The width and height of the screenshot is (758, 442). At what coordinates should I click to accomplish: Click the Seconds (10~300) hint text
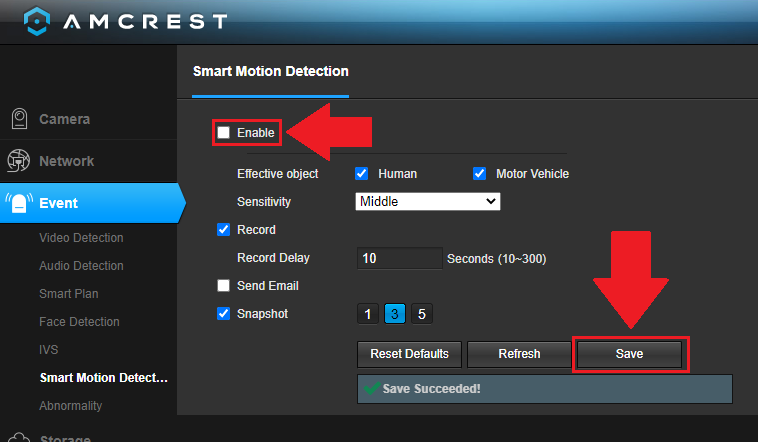(x=496, y=259)
